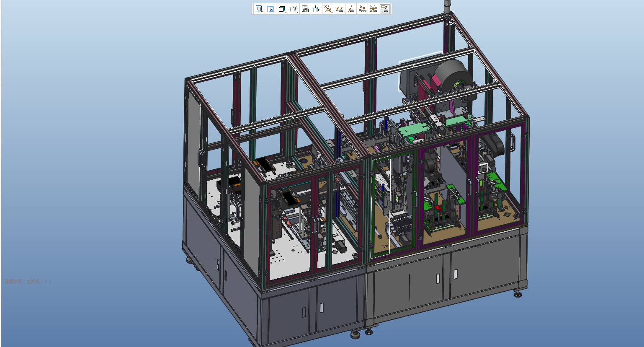This screenshot has width=644, height=347.
Task: Open the Saved Orientations list (AB icon)
Action: (294, 9)
